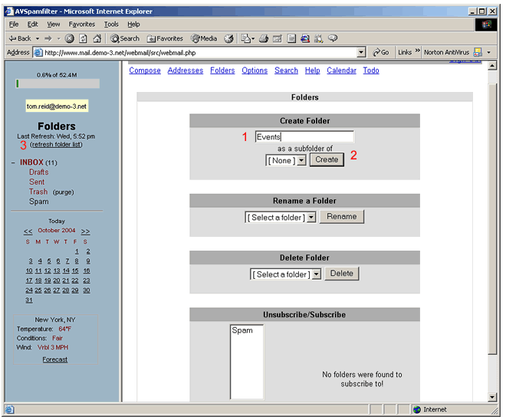This screenshot has width=506, height=420.
Task: Open the Delete 'Select a folder' dropdown
Action: click(285, 274)
